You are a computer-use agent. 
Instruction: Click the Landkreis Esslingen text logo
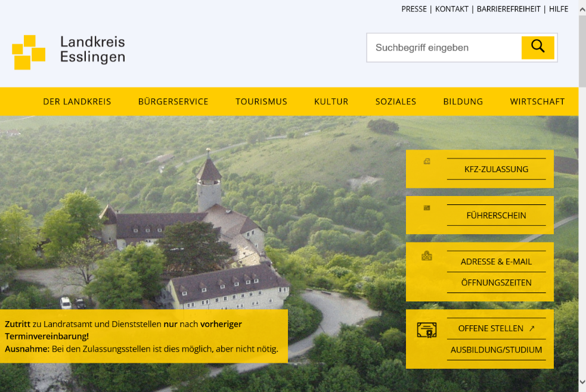pyautogui.click(x=92, y=49)
